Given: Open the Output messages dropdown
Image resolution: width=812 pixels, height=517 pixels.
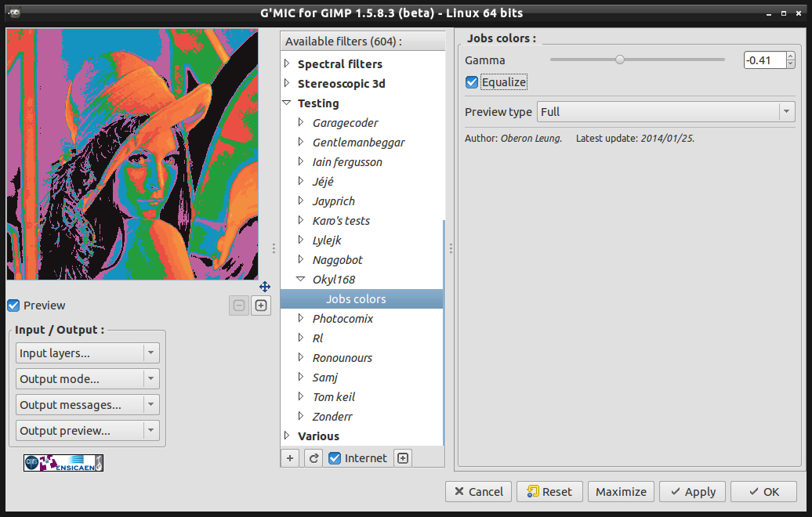Looking at the screenshot, I should 88,405.
